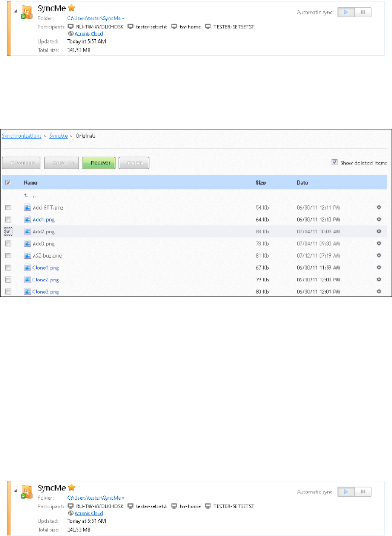392x536 pixels.
Task: Start automatic sync in the lower panel
Action: (346, 491)
